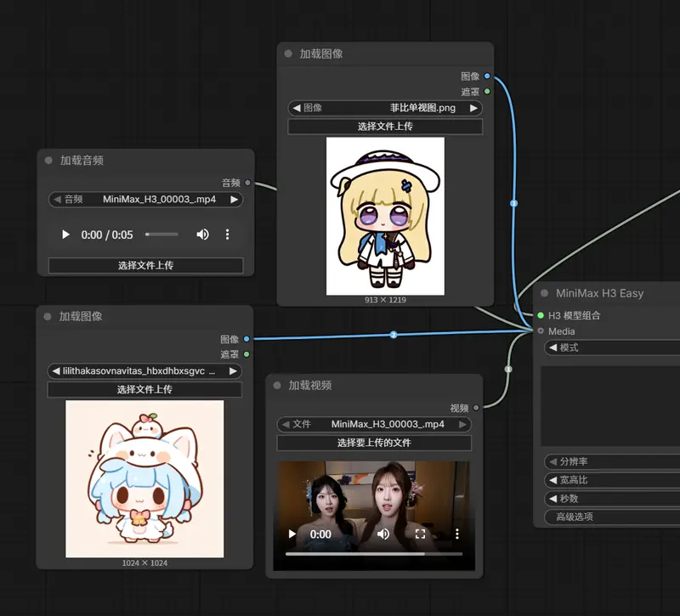
Task: Play the audio clip in 加载音频
Action: pyautogui.click(x=65, y=235)
